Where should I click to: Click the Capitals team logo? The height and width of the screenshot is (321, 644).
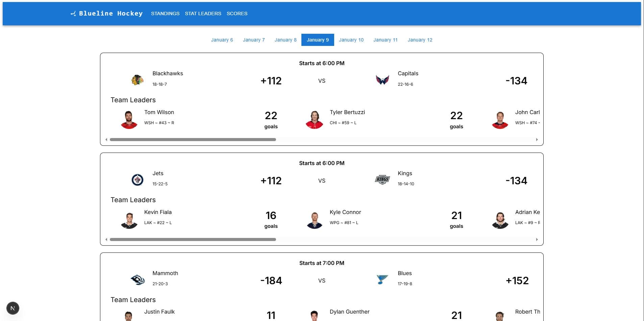click(382, 80)
